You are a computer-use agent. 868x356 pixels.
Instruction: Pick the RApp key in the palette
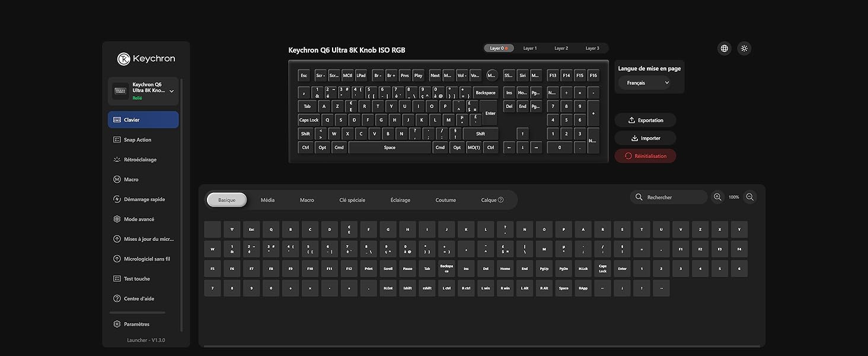(x=583, y=288)
